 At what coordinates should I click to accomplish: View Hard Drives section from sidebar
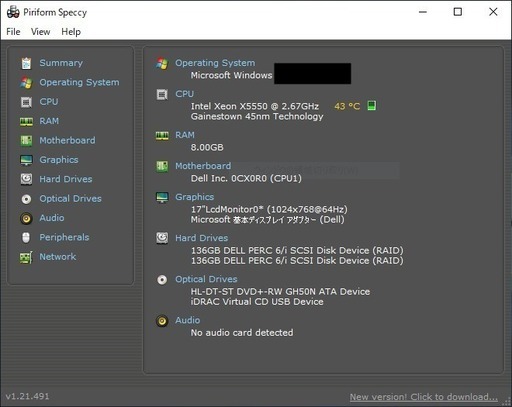[66, 179]
